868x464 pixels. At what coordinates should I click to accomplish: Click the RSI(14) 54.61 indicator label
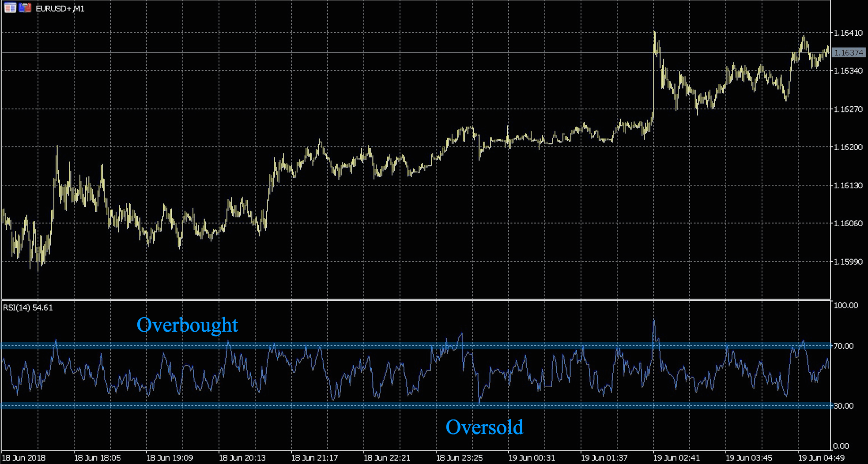[x=28, y=307]
